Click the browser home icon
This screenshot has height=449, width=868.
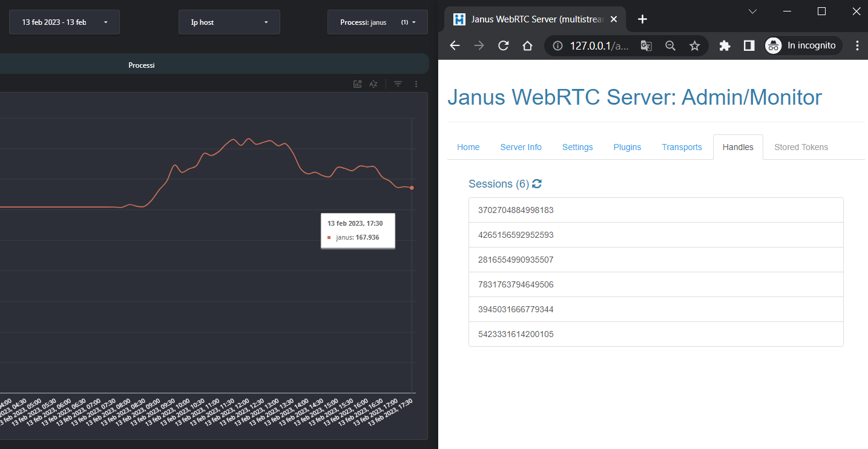click(x=527, y=45)
